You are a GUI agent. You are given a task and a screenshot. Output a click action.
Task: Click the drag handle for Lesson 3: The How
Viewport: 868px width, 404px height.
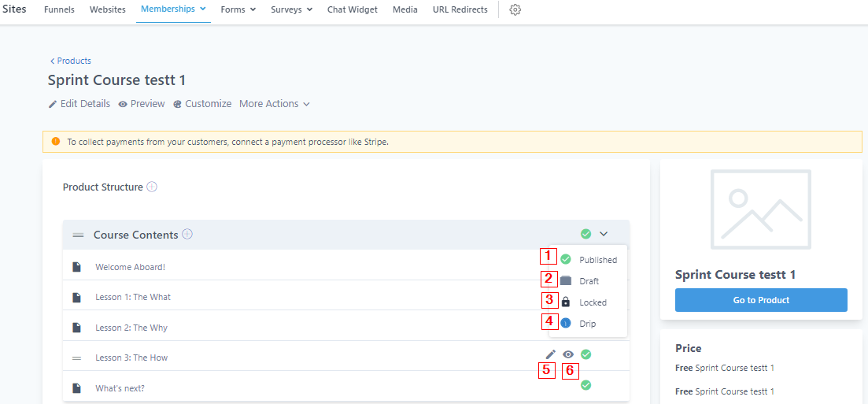tap(77, 358)
